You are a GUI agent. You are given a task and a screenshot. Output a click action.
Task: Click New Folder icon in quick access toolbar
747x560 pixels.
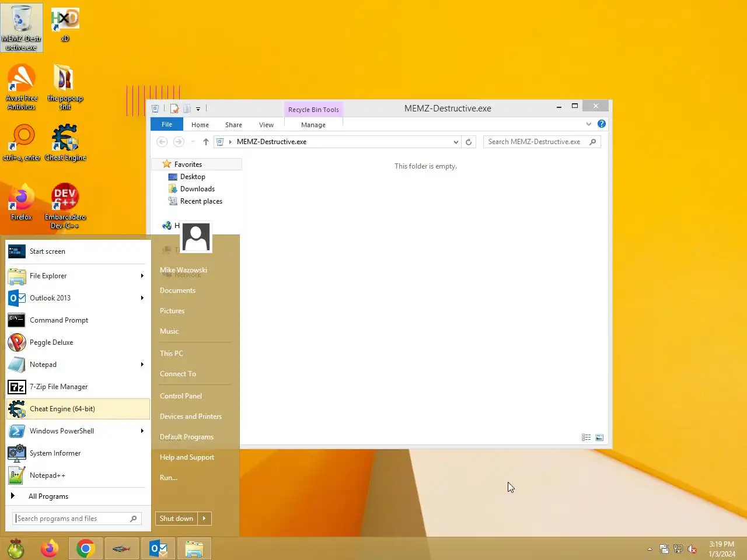point(187,108)
